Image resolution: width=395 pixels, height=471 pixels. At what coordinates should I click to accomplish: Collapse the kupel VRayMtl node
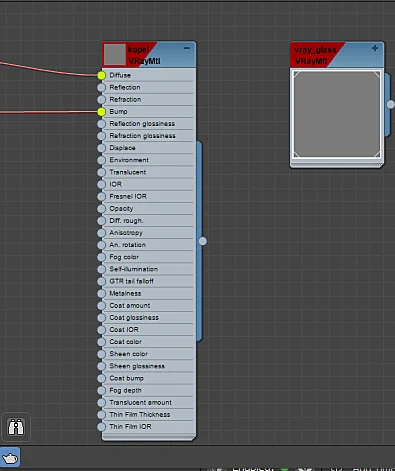[187, 48]
